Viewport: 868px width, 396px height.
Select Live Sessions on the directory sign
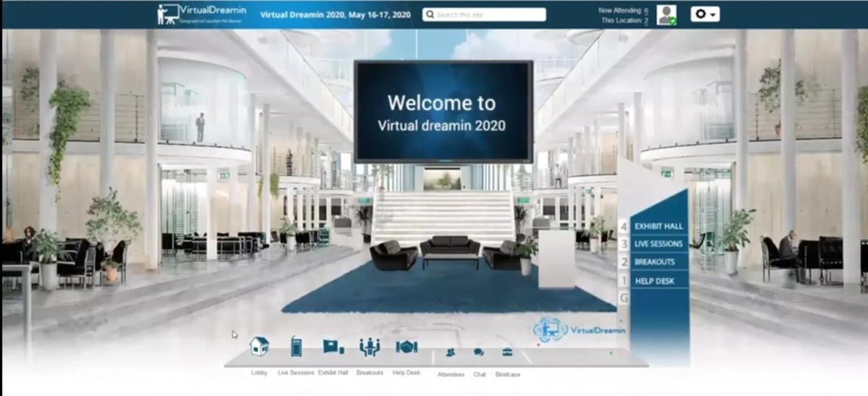click(658, 244)
